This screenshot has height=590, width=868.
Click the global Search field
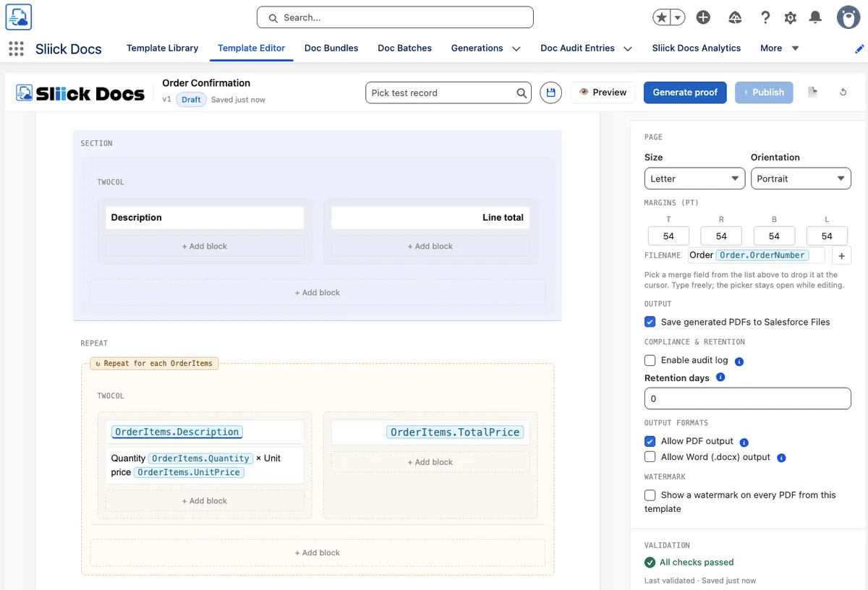395,17
